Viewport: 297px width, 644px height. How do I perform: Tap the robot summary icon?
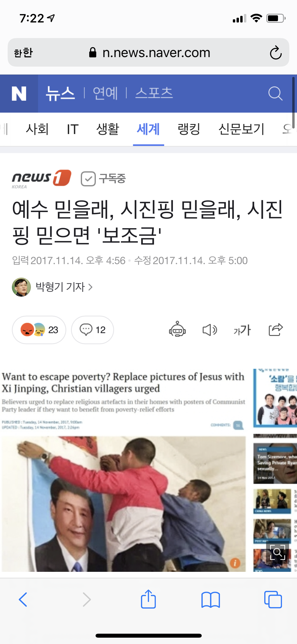click(x=177, y=329)
